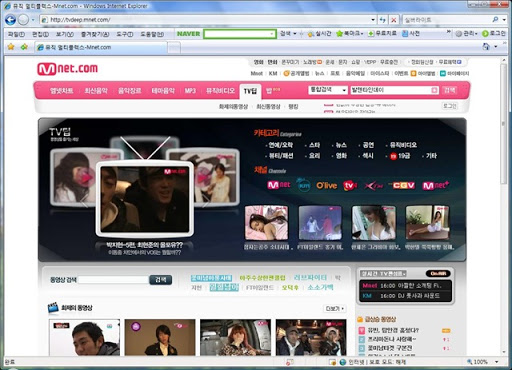Click play arrow on left TV thumbnail
The height and width of the screenshot is (370, 512).
pos(86,177)
